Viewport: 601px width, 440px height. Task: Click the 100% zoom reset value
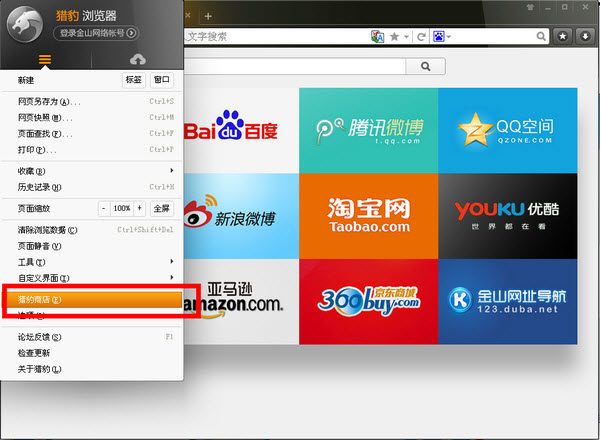tap(122, 208)
